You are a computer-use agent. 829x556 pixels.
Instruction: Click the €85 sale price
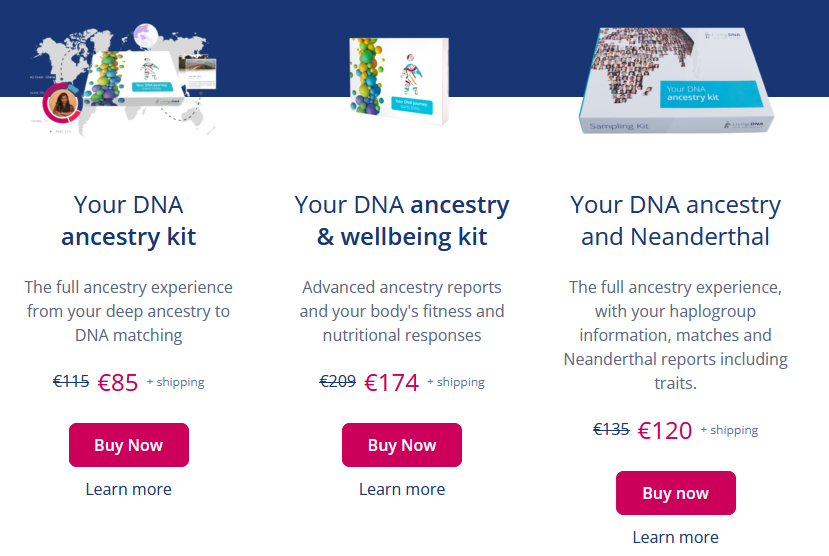pyautogui.click(x=118, y=382)
